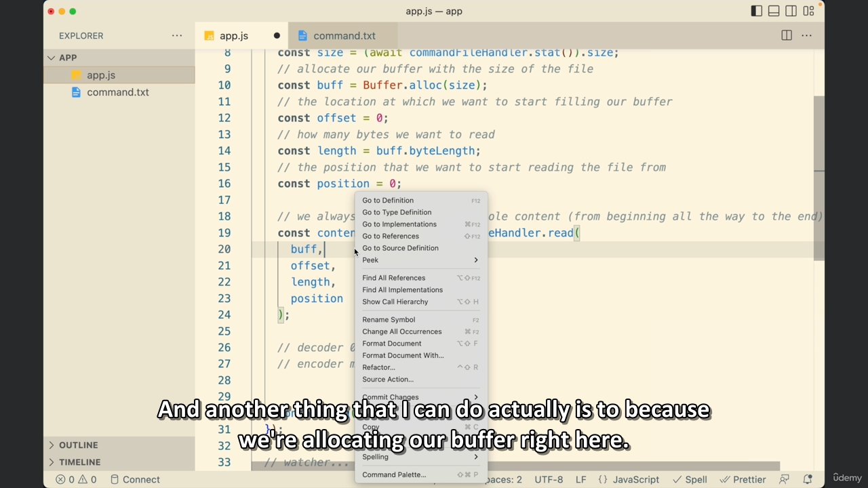This screenshot has width=868, height=488.
Task: Click the code 'const length = buff.byteLength;'
Action: pos(379,151)
